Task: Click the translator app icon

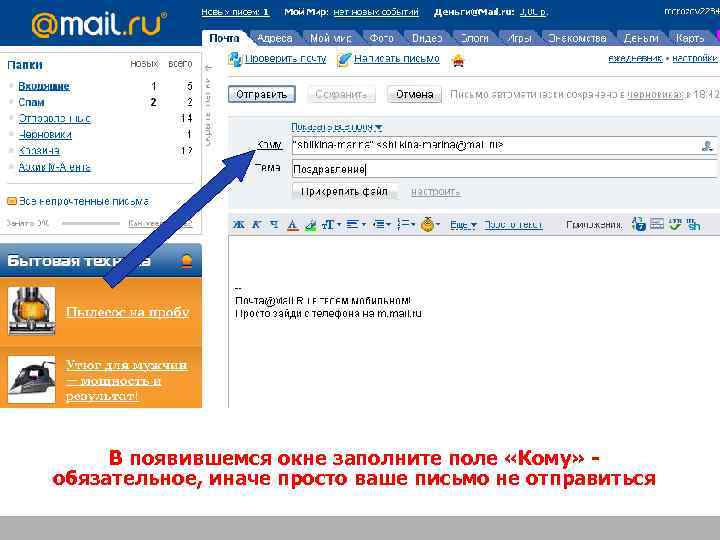Action: click(x=638, y=224)
